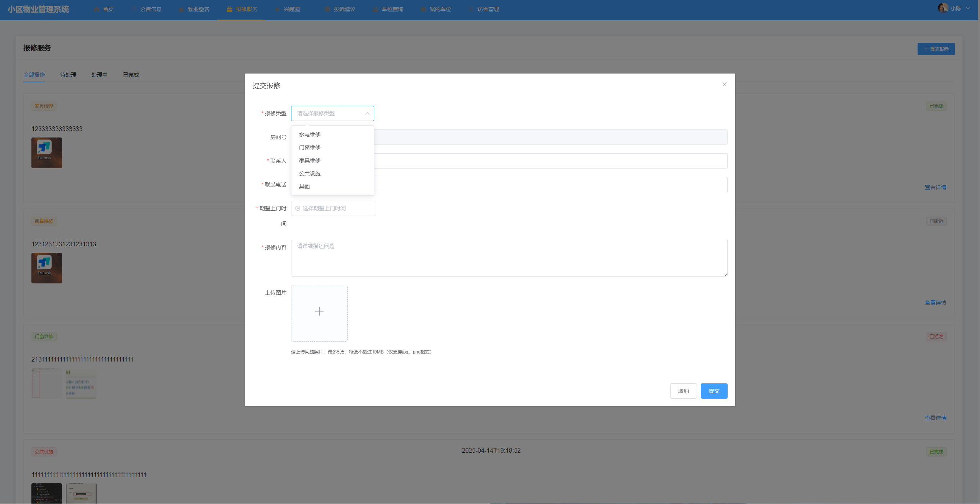
Task: Switch to the 待处理 tab
Action: [x=68, y=75]
